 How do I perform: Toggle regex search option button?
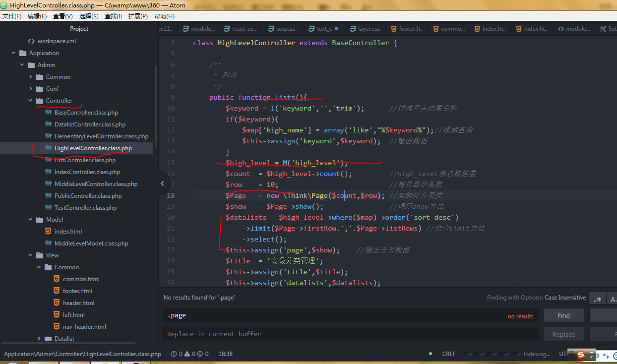pos(598,299)
